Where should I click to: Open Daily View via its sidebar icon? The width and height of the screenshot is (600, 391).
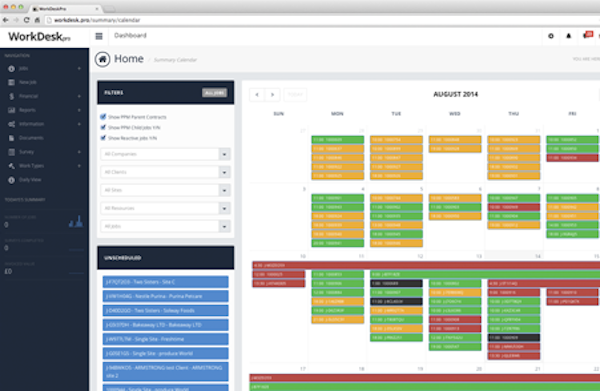11,180
